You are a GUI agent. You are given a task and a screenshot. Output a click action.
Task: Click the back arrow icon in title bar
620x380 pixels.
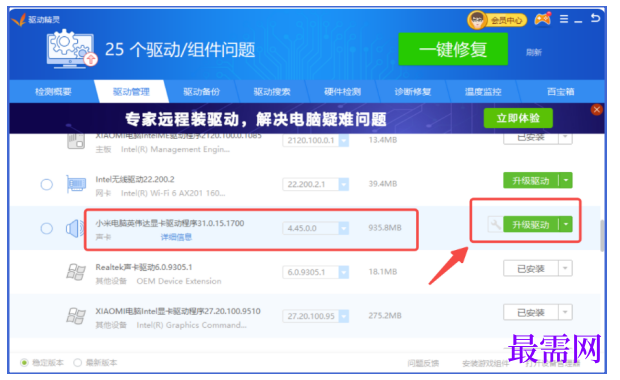pyautogui.click(x=595, y=18)
